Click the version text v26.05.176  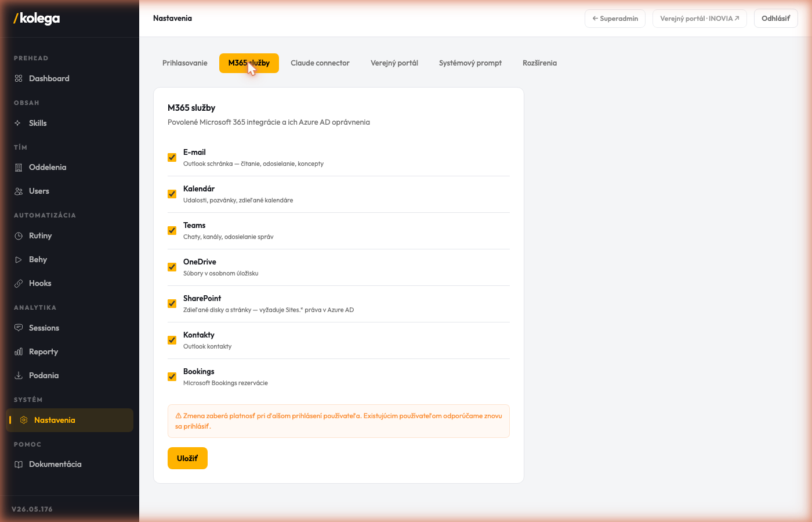click(x=32, y=509)
